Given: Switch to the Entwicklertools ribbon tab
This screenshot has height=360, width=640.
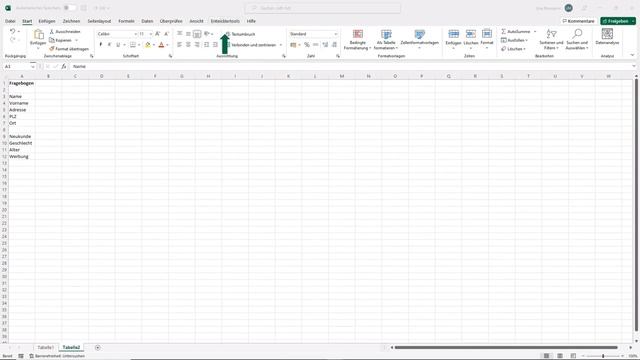Looking at the screenshot, I should click(225, 21).
